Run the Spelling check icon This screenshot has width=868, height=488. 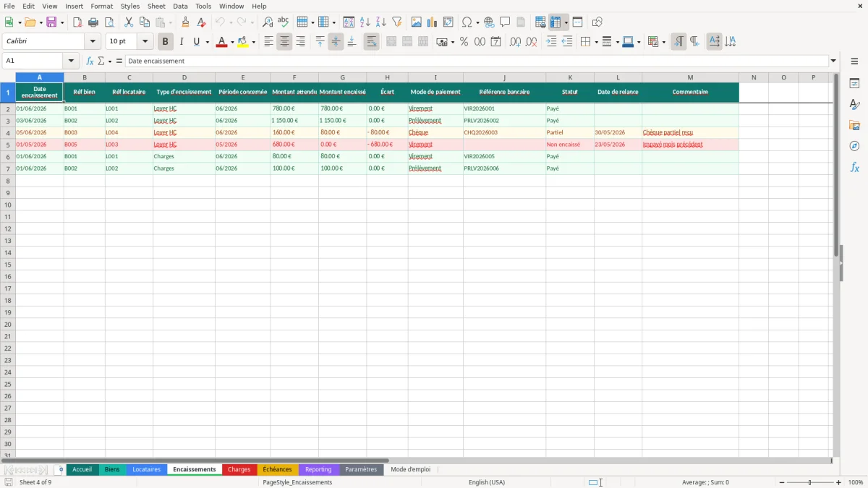click(x=284, y=22)
